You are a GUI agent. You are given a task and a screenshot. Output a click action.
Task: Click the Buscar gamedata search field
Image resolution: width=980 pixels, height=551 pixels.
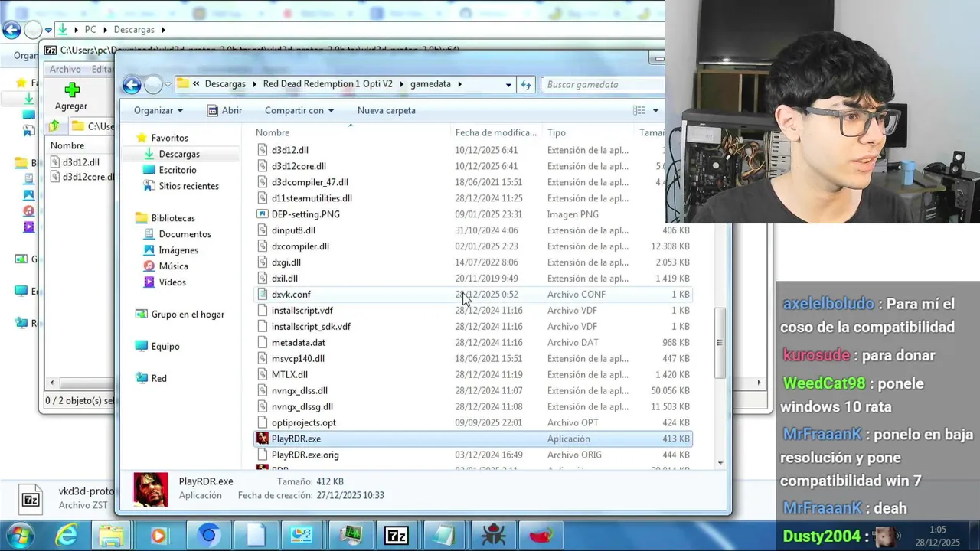pos(602,84)
